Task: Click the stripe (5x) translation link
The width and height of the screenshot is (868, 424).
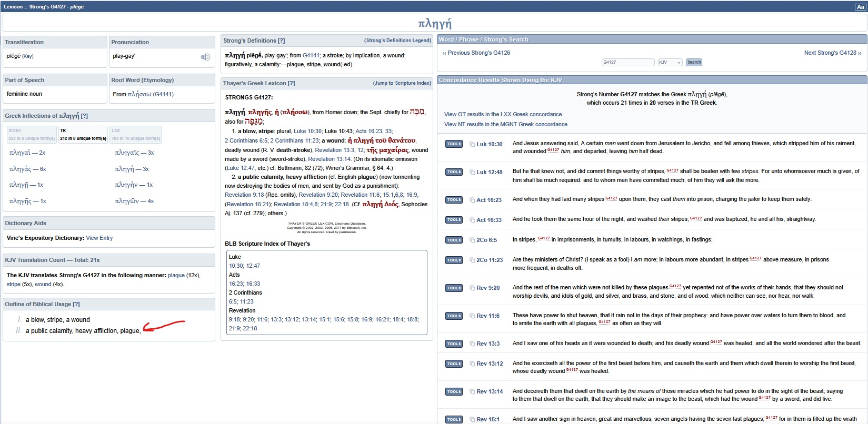Action: pos(14,284)
